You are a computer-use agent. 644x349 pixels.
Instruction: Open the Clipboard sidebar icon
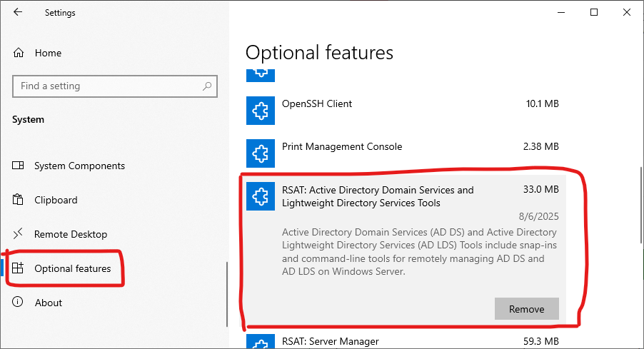18,200
